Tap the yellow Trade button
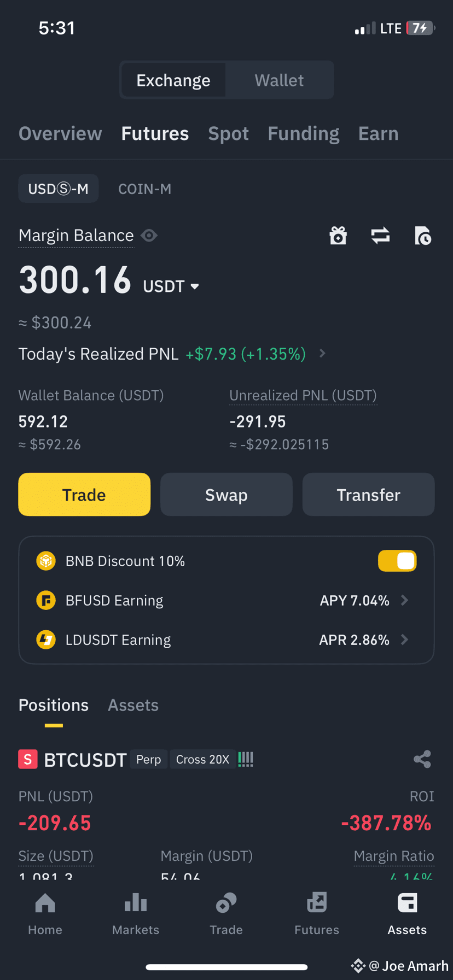 pos(84,495)
